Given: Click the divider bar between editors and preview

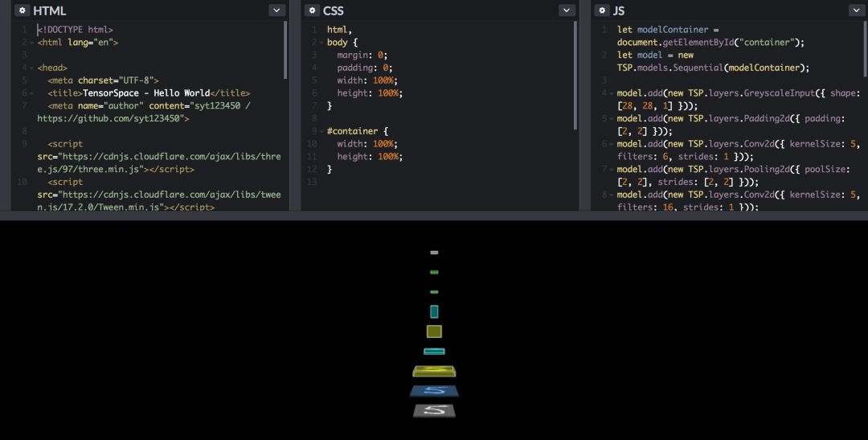Looking at the screenshot, I should (x=434, y=216).
